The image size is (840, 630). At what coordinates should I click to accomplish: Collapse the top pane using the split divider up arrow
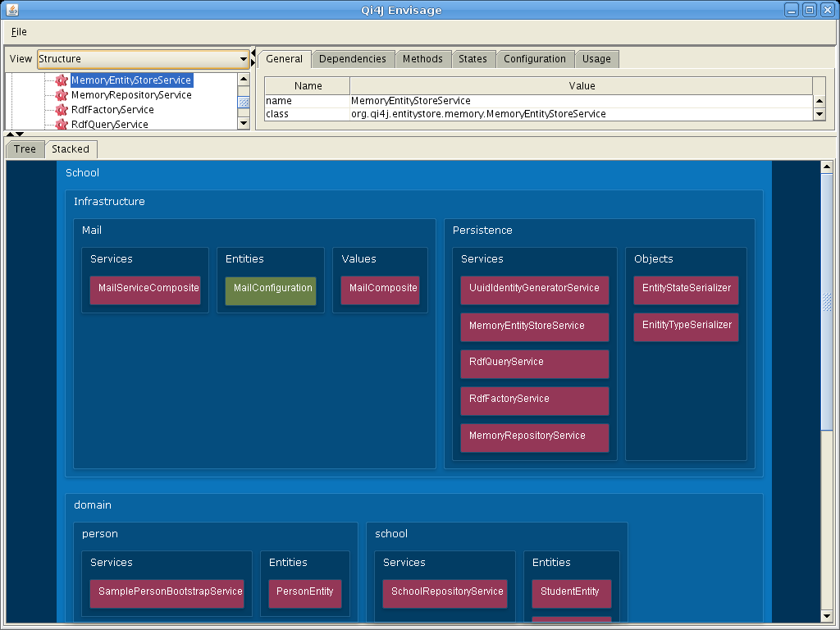tap(10, 134)
